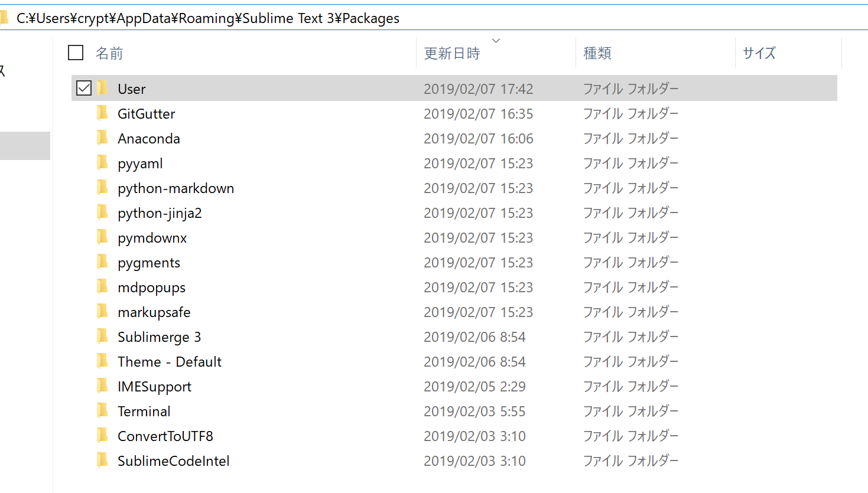This screenshot has width=868, height=493.
Task: Sort by 更新日時 column header
Action: [x=452, y=53]
